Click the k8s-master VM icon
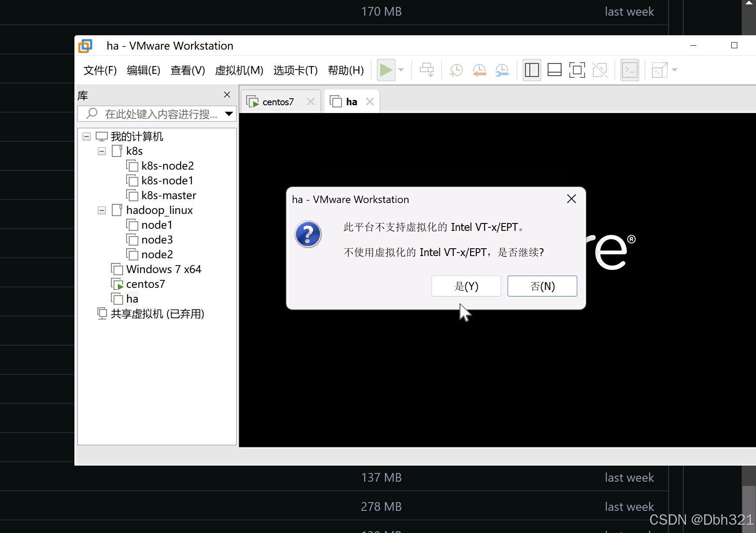This screenshot has height=533, width=756. 132,196
